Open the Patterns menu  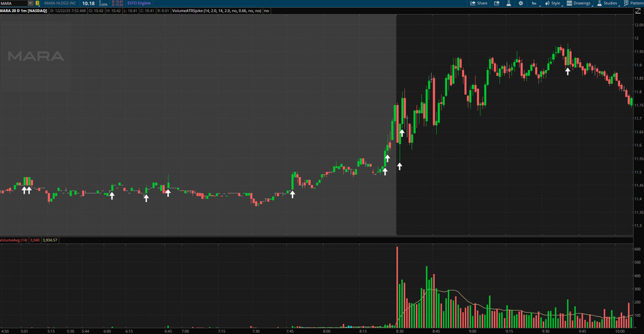tap(634, 3)
